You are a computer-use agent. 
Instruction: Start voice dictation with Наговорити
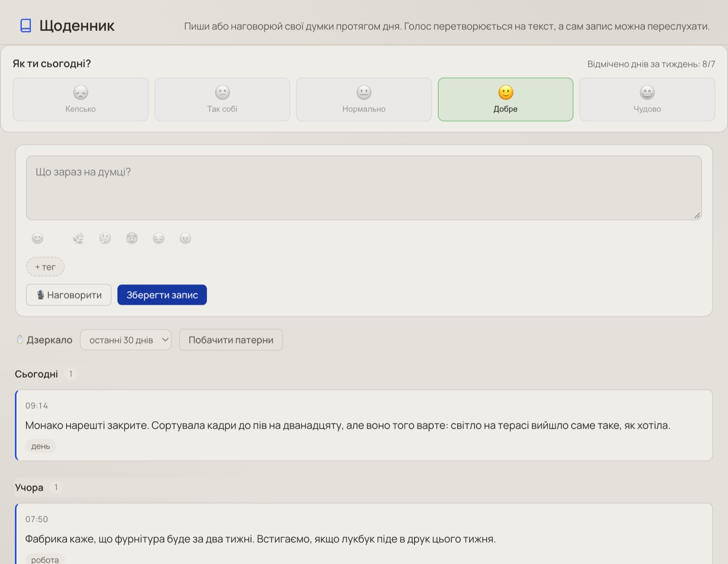[x=69, y=295]
